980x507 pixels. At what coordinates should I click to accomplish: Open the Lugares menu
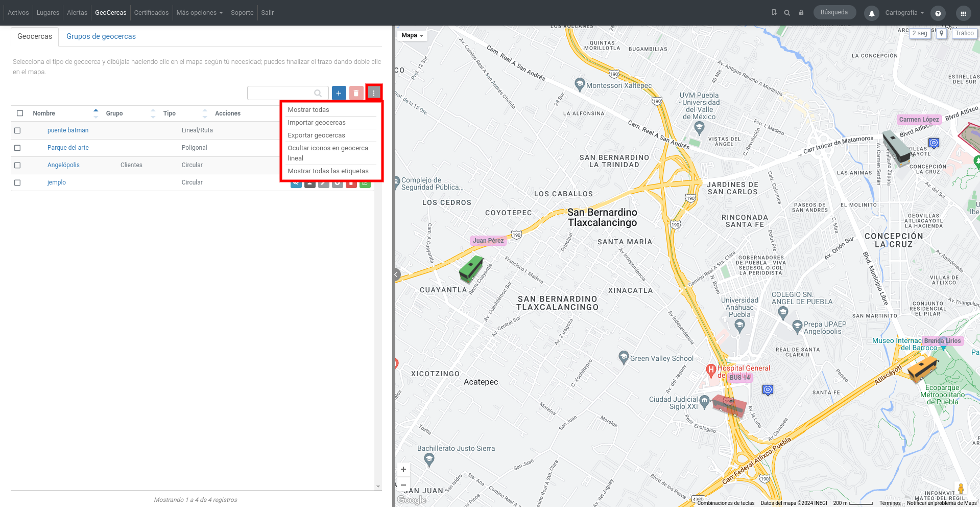pyautogui.click(x=48, y=13)
